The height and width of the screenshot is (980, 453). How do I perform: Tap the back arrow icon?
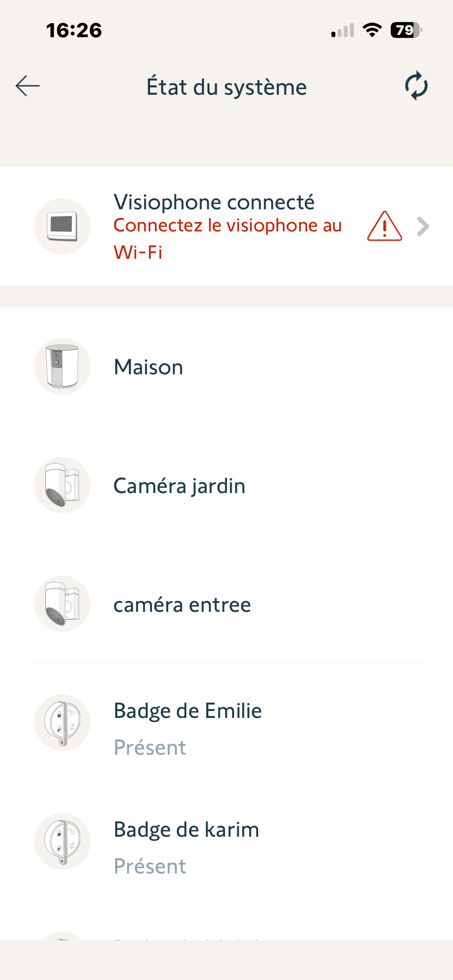27,86
